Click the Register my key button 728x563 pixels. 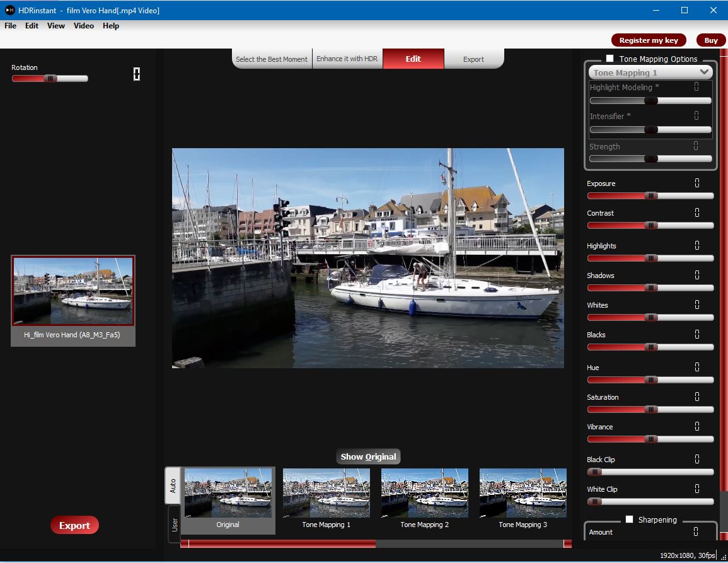click(x=649, y=40)
